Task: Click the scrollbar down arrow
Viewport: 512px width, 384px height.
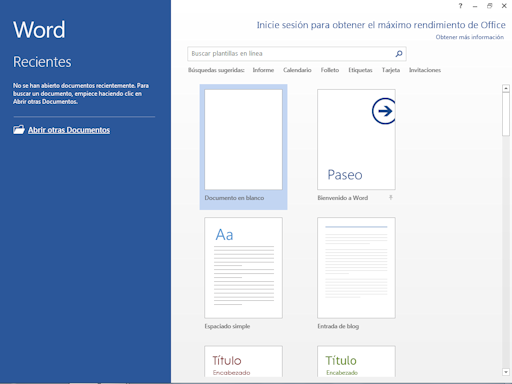Action: (x=506, y=372)
